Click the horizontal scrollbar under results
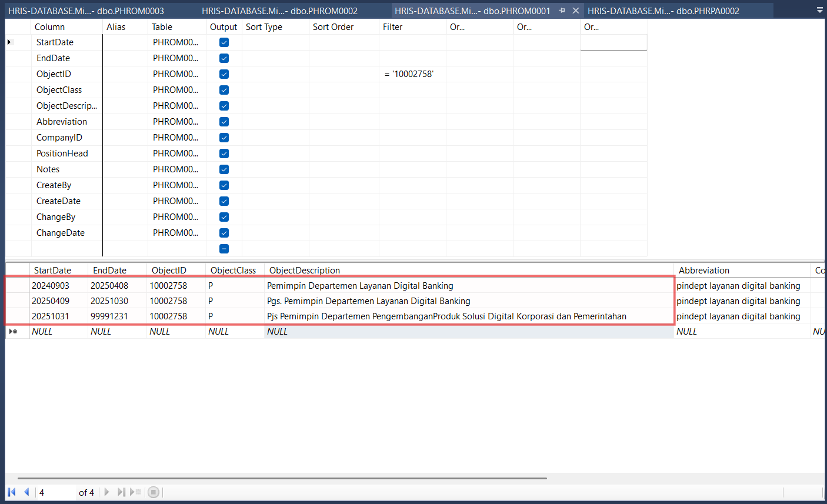 (282, 478)
